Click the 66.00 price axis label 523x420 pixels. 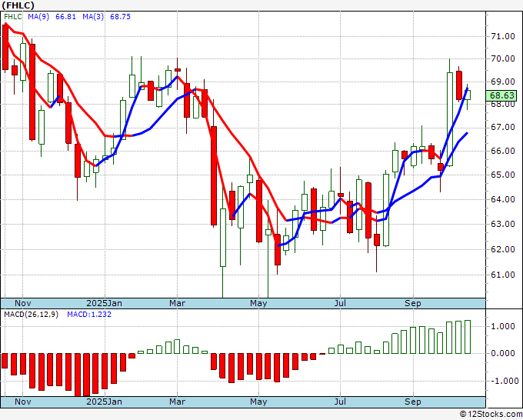(503, 151)
